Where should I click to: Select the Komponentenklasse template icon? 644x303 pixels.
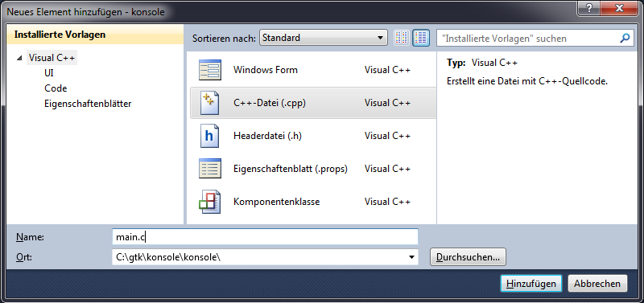210,202
